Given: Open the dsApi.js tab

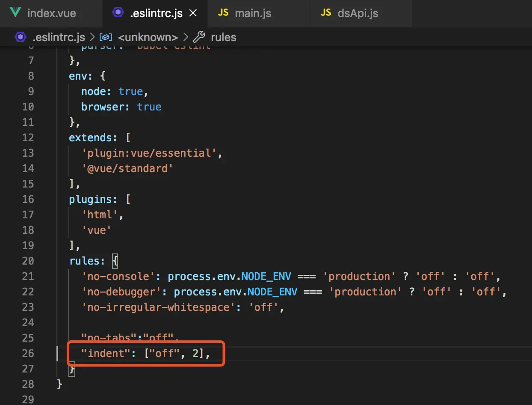Looking at the screenshot, I should click(361, 13).
